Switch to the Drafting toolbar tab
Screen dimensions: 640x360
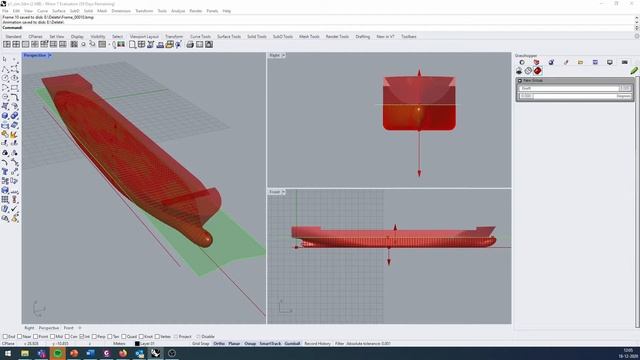coord(362,37)
